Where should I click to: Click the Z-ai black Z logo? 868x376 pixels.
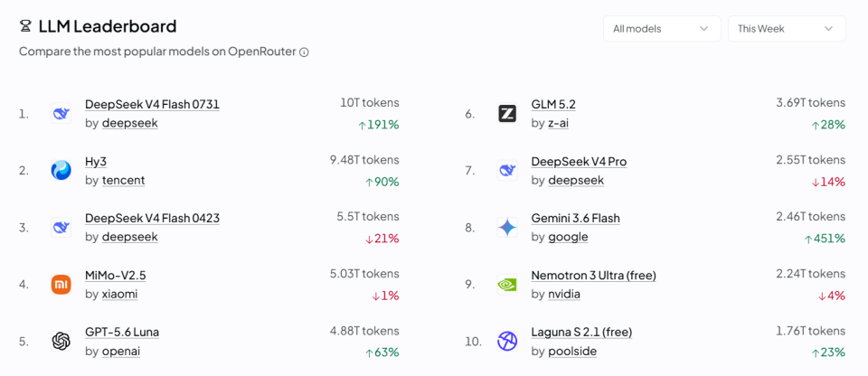(507, 114)
